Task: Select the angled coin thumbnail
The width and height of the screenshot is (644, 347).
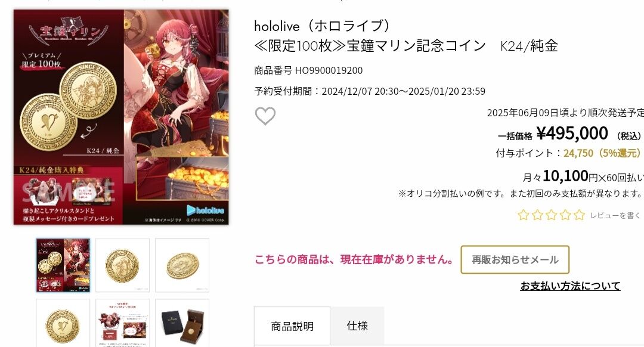Action: 182,265
